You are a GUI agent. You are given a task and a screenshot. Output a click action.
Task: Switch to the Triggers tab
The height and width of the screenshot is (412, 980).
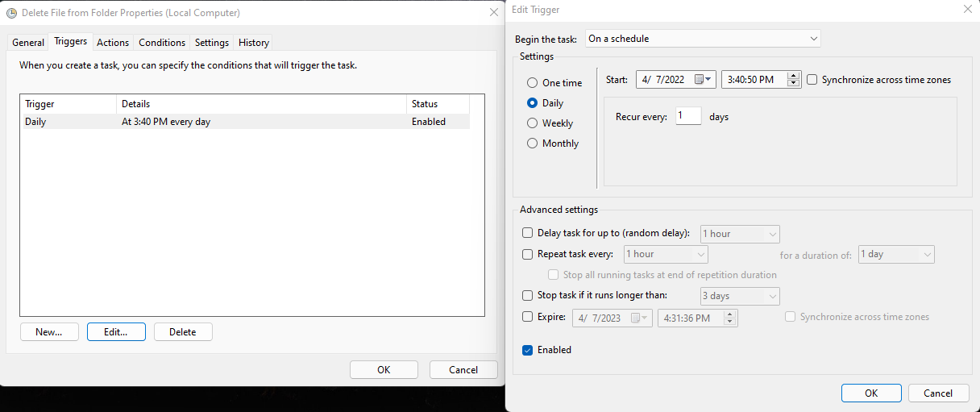point(71,41)
